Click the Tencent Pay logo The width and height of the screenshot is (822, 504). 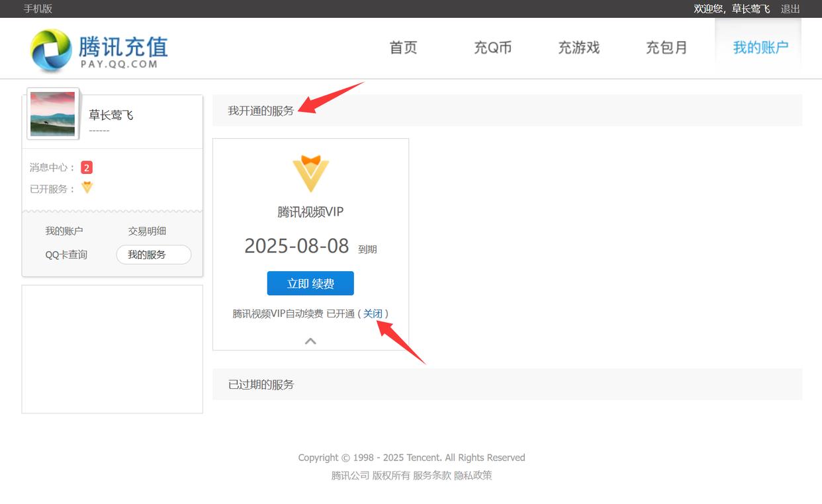(99, 50)
